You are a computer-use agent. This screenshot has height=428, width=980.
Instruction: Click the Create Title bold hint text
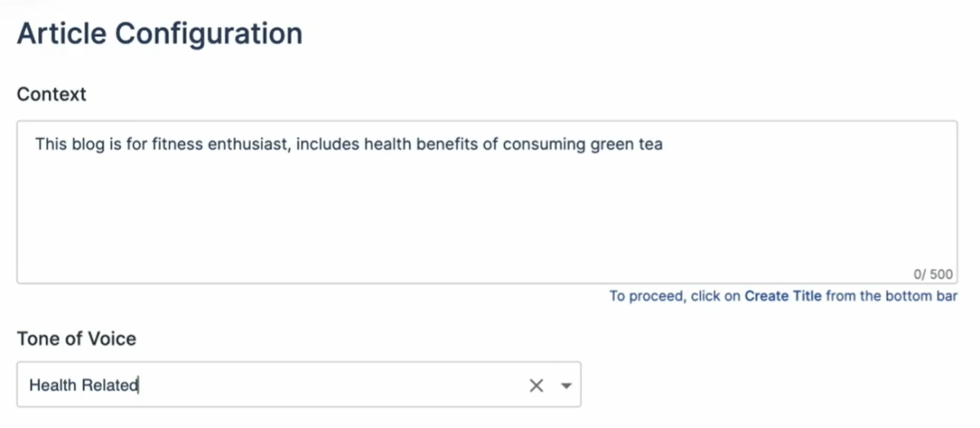pos(782,296)
